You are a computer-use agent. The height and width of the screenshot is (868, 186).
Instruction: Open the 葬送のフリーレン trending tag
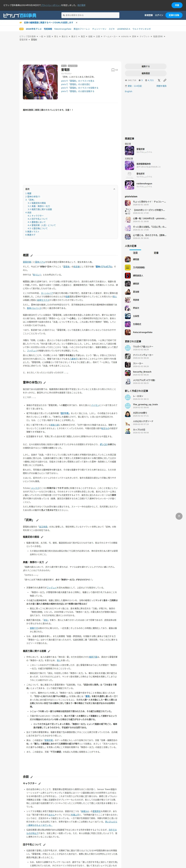pos(82,29)
